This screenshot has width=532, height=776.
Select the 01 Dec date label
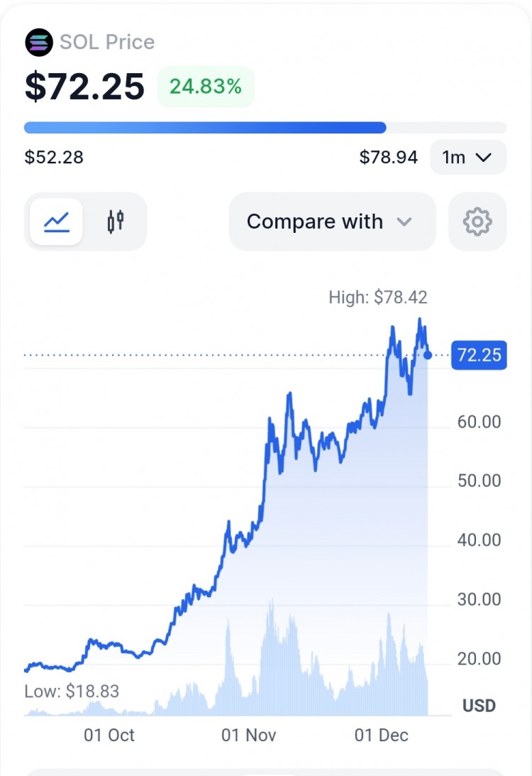pos(381,735)
